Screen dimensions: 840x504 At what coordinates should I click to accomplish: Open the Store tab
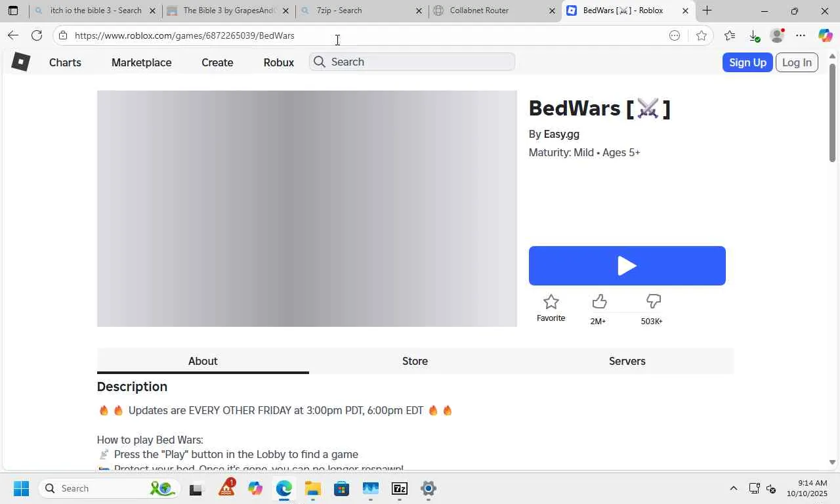coord(415,361)
